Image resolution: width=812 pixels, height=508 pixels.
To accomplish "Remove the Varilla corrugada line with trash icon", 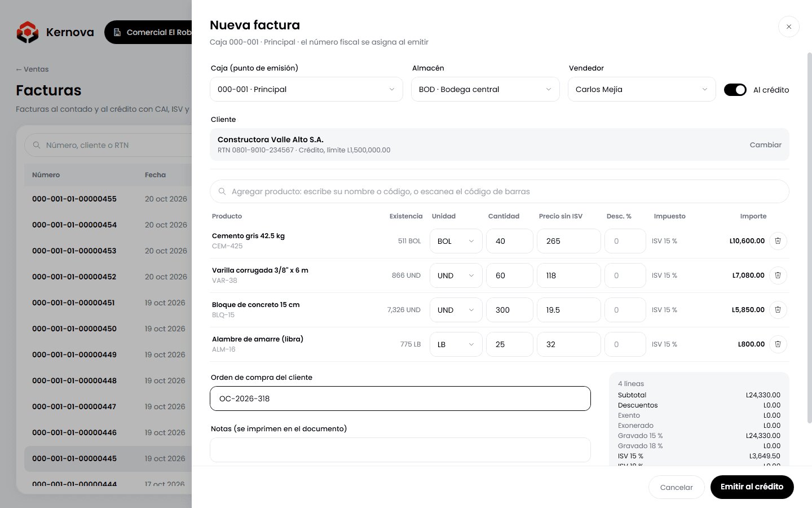I will tap(778, 275).
